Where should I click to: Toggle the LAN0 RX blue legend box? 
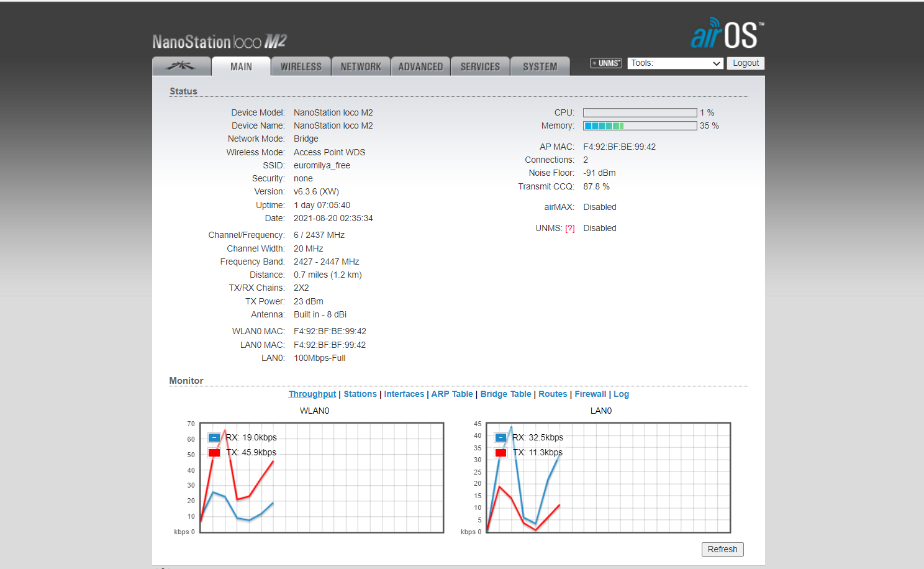click(x=500, y=438)
